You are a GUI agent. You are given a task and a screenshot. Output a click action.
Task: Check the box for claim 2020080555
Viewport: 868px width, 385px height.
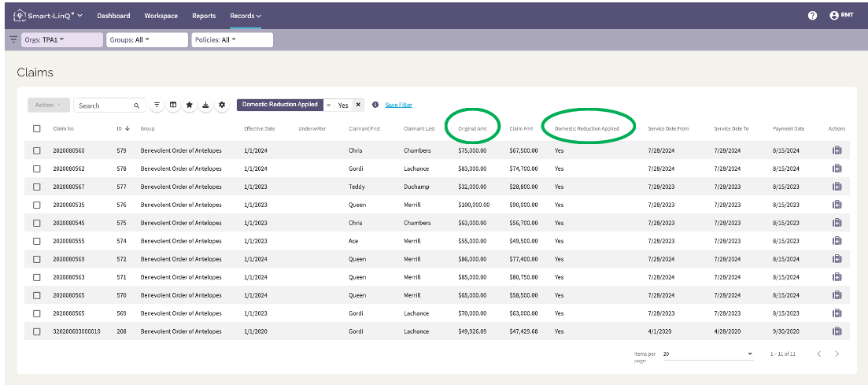36,241
